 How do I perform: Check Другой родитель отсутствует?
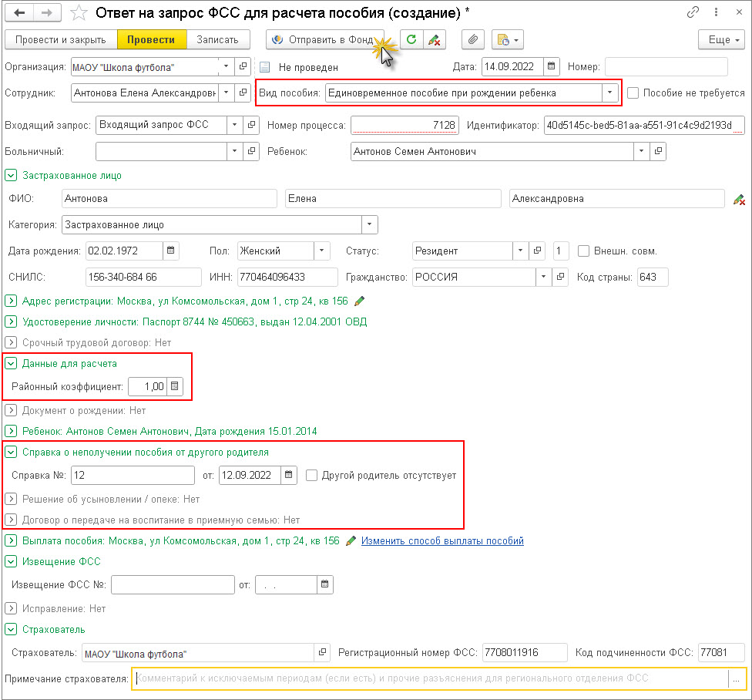312,475
